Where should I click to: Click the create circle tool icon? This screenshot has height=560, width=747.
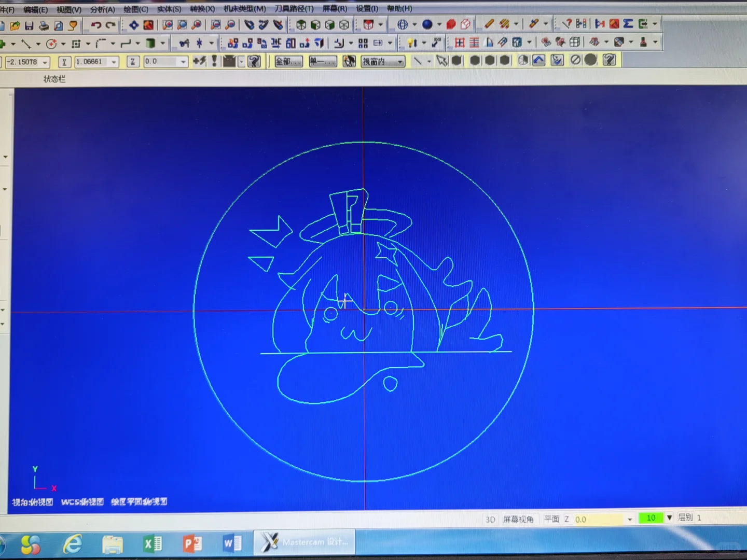point(51,44)
